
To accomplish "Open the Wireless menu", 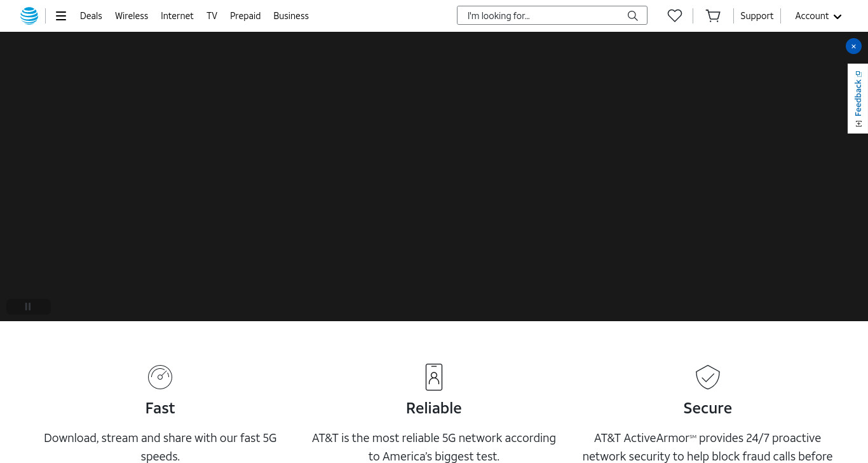I will [x=132, y=16].
